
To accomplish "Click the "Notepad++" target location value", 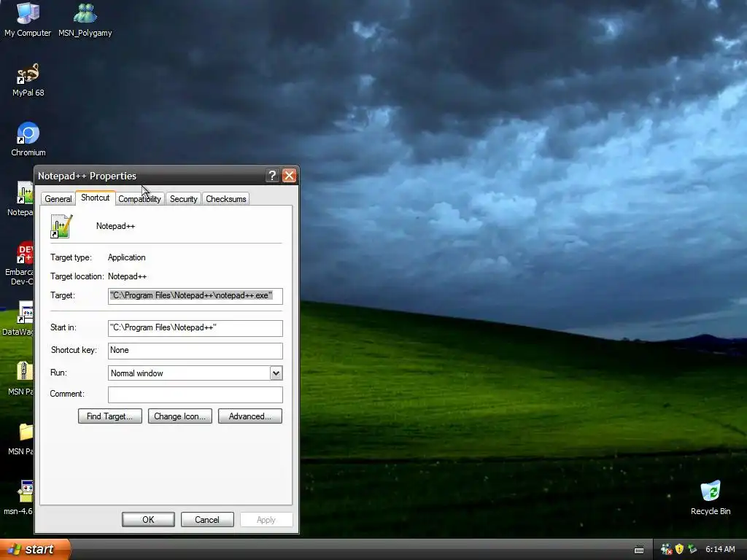I will point(127,276).
